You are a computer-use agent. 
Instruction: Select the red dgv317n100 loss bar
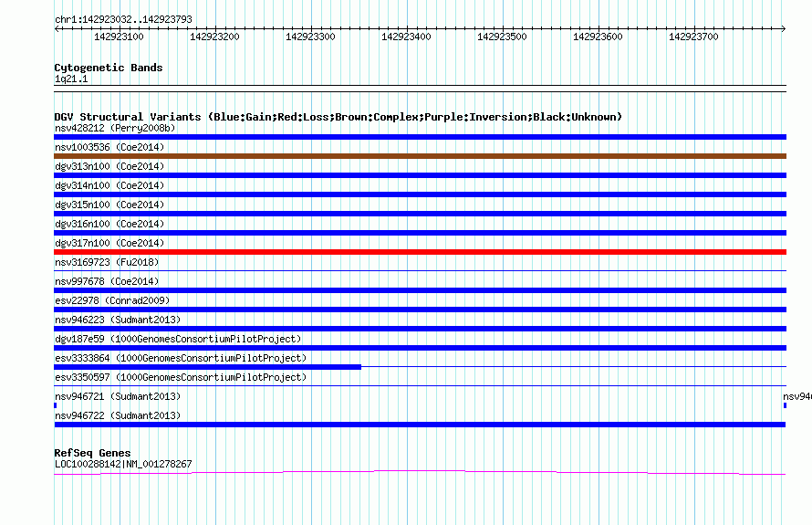click(x=420, y=252)
